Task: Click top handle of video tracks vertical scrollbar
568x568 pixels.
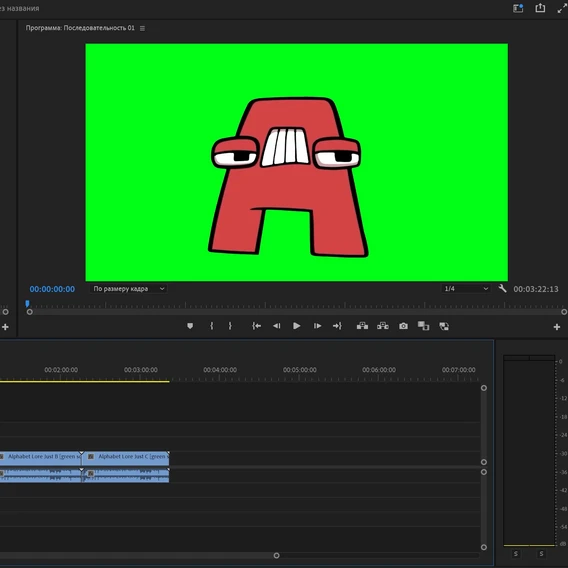Action: [484, 388]
